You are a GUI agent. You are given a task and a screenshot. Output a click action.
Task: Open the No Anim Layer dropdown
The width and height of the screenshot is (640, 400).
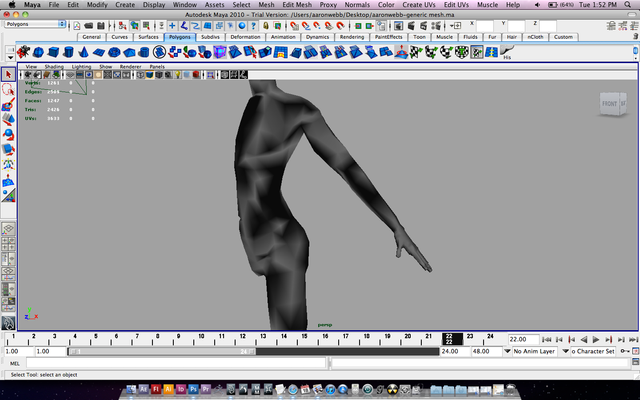534,352
